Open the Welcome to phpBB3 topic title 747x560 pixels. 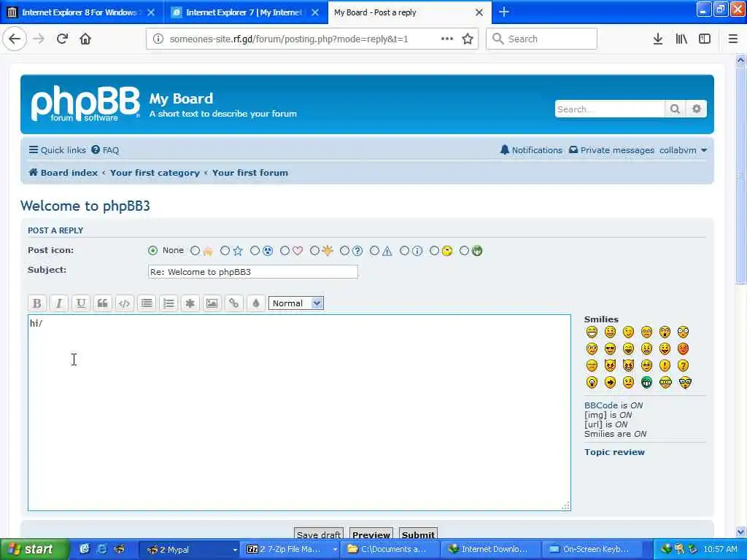pos(85,206)
